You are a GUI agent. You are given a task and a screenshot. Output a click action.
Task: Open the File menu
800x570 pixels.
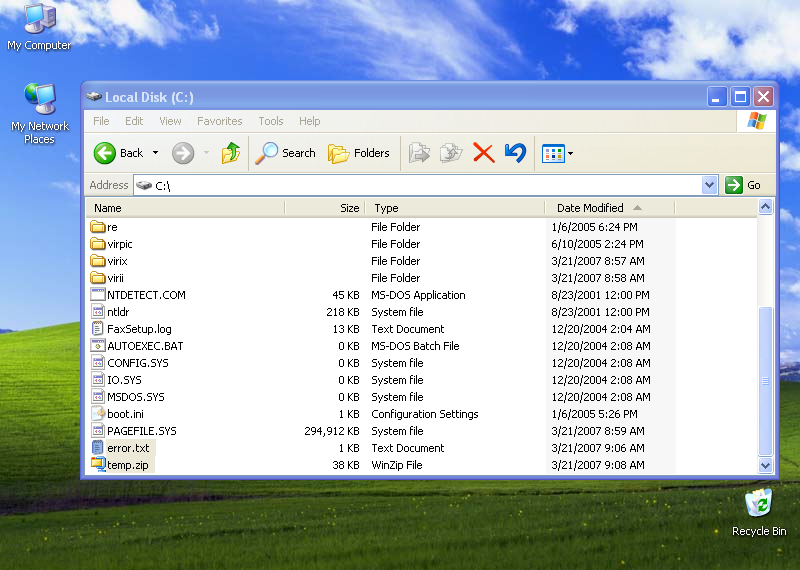[101, 121]
